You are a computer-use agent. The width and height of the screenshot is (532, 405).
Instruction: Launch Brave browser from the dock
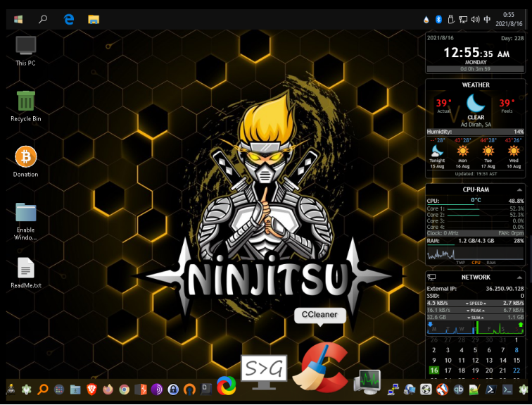[x=91, y=390]
